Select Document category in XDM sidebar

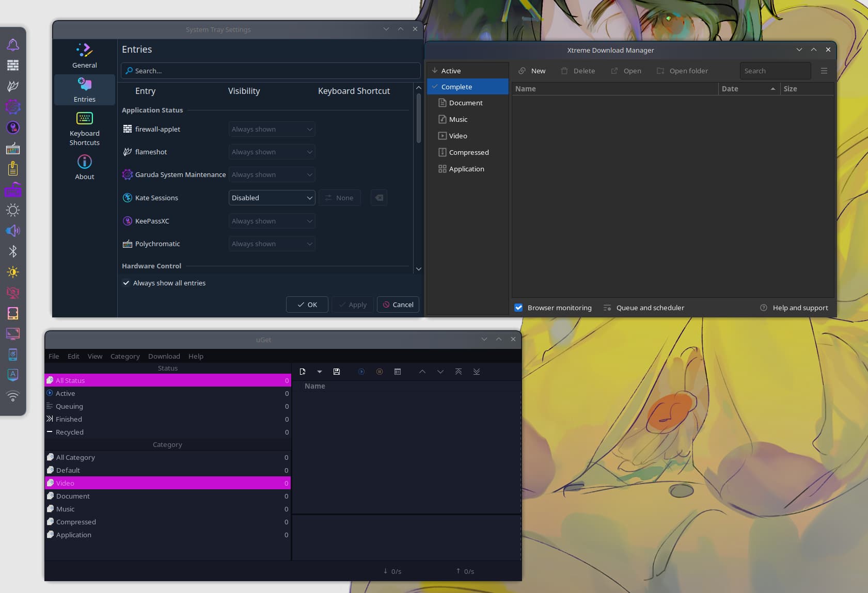(468, 103)
